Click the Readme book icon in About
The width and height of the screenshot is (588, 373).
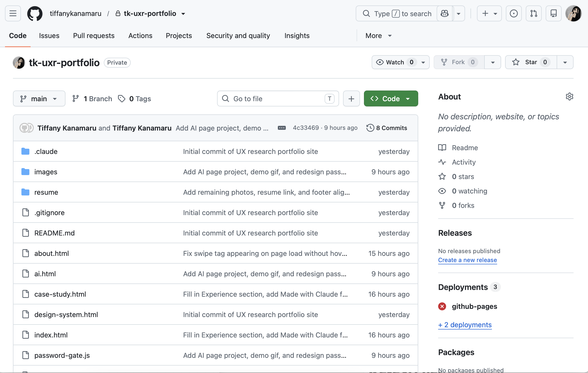442,148
